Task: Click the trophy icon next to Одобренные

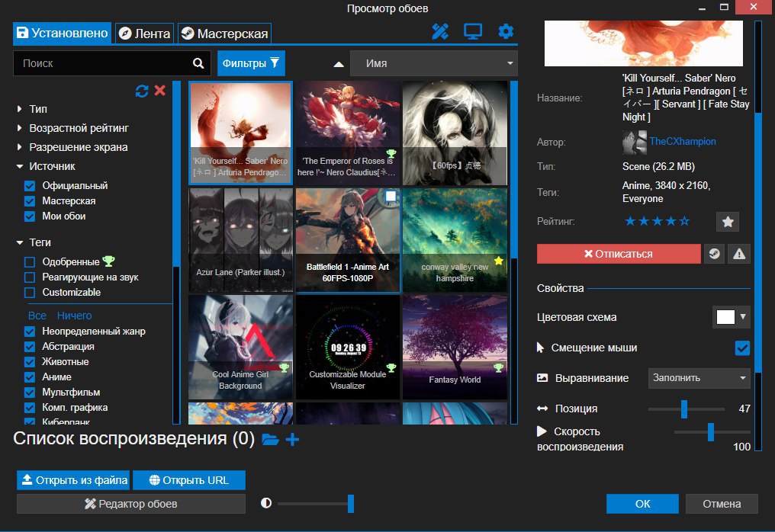Action: pyautogui.click(x=108, y=261)
